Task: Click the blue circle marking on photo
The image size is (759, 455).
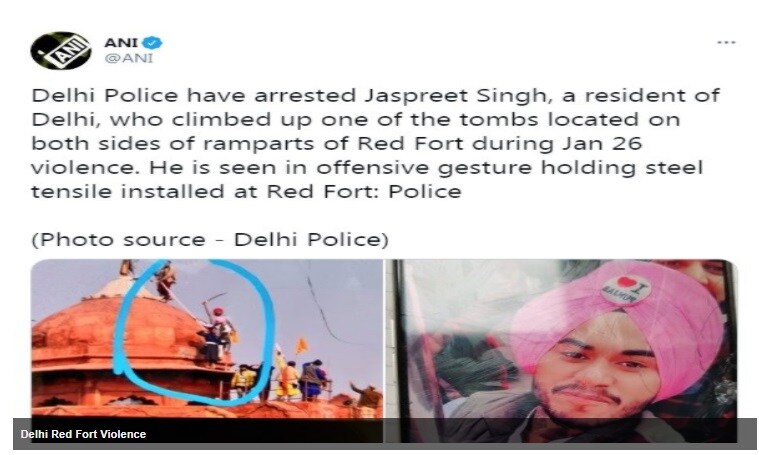Action: tap(194, 332)
